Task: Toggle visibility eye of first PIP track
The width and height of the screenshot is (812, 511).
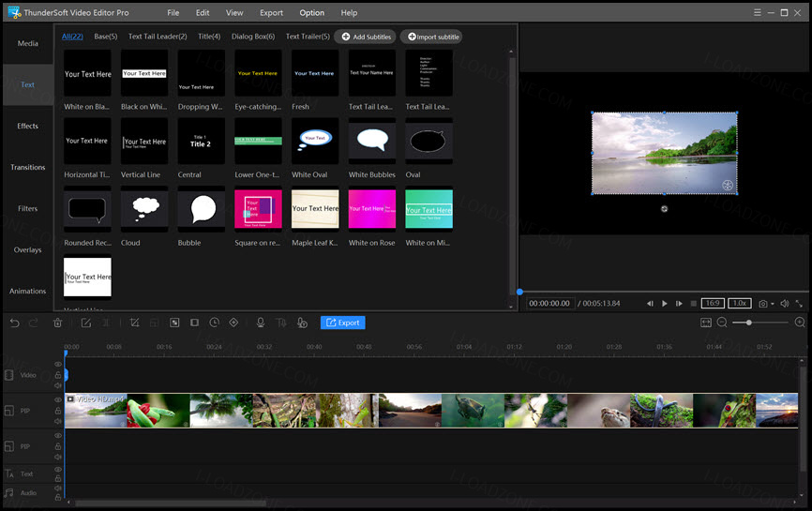Action: click(x=58, y=400)
